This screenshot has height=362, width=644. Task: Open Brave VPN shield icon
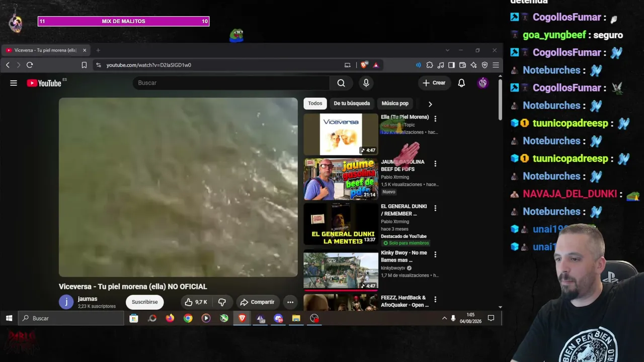485,65
